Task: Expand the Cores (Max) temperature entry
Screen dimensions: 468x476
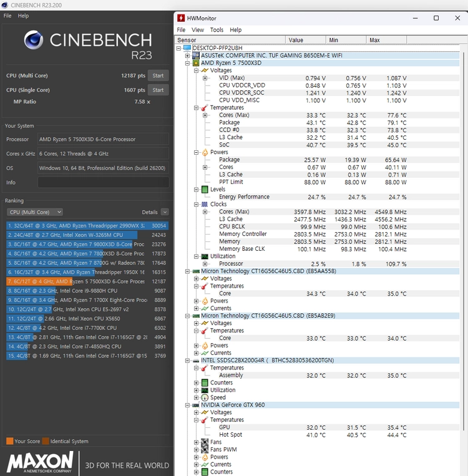Action: pyautogui.click(x=205, y=115)
